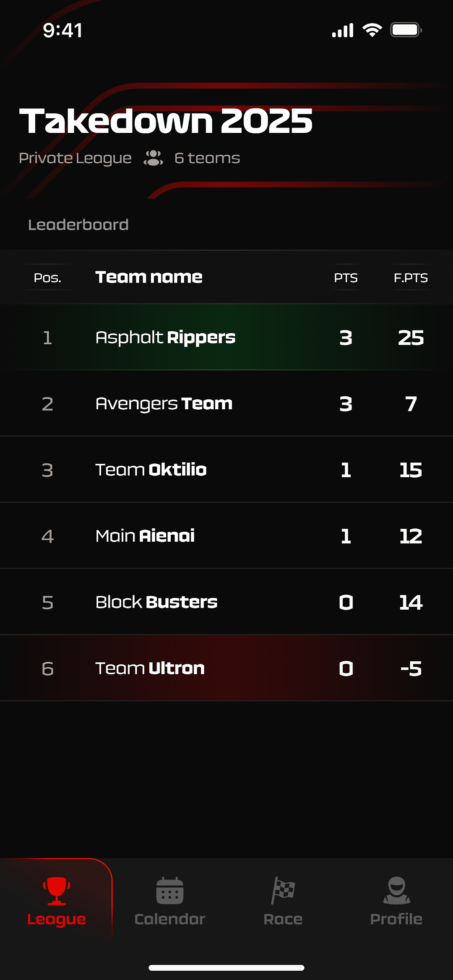Select the Block Busters row
Image resolution: width=453 pixels, height=980 pixels.
pos(226,602)
